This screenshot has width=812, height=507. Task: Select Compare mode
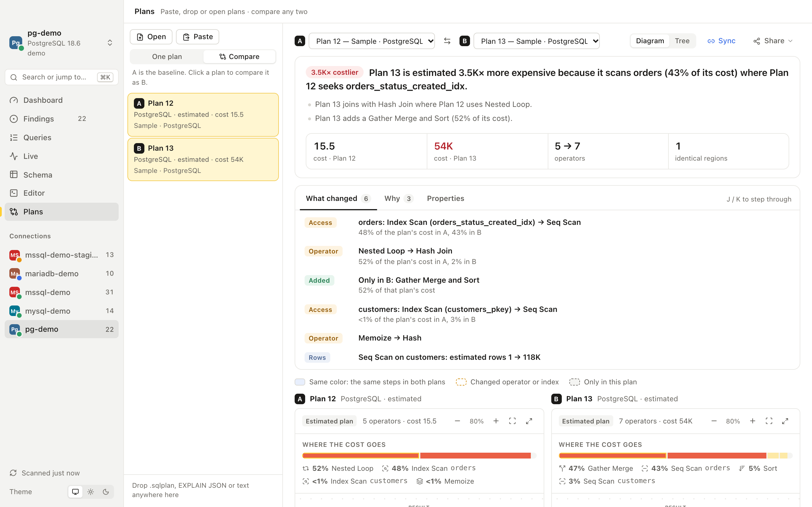click(x=239, y=56)
